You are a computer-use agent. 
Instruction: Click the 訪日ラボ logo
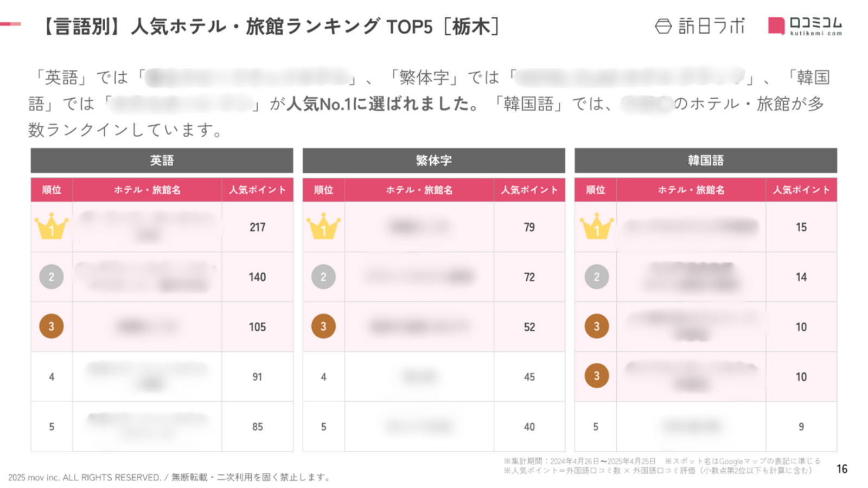tap(700, 26)
